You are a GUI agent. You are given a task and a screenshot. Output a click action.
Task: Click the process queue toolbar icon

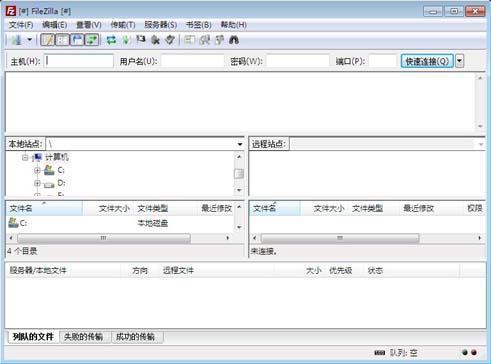click(126, 40)
